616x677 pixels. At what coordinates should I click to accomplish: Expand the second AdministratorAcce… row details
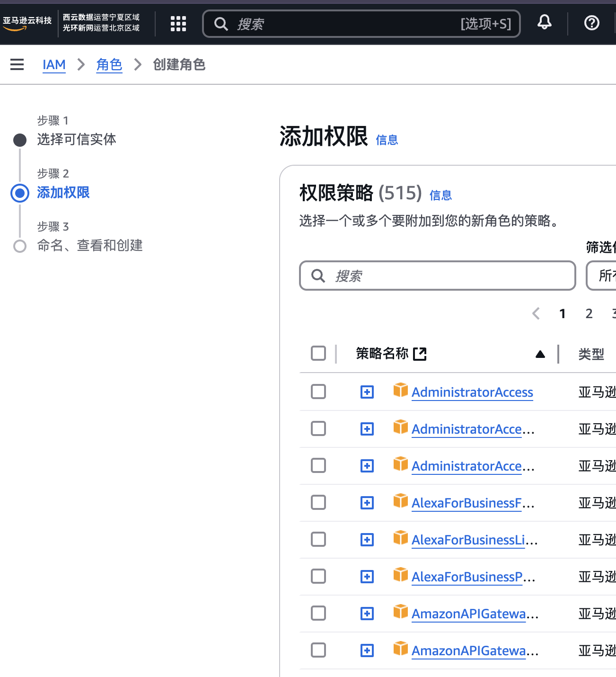click(367, 429)
